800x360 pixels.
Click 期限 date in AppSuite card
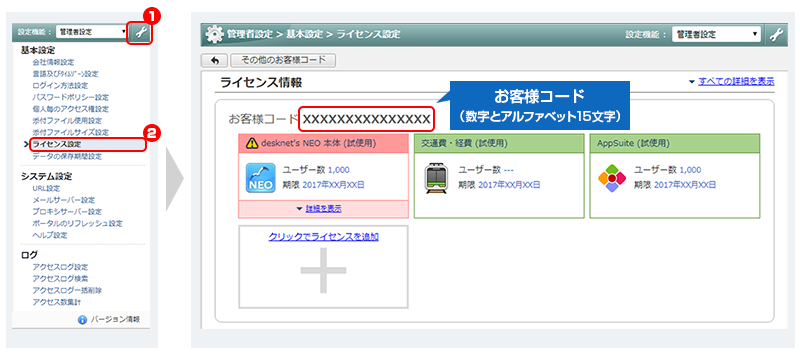pyautogui.click(x=674, y=185)
